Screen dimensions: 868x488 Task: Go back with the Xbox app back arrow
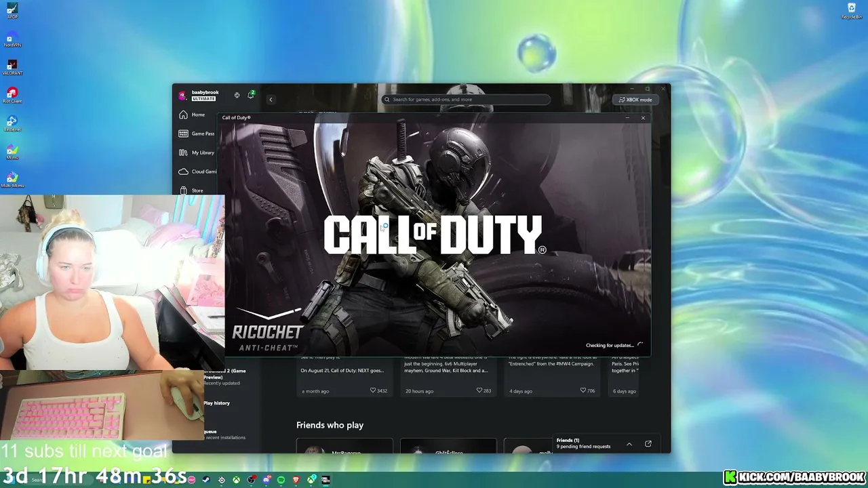click(x=271, y=100)
